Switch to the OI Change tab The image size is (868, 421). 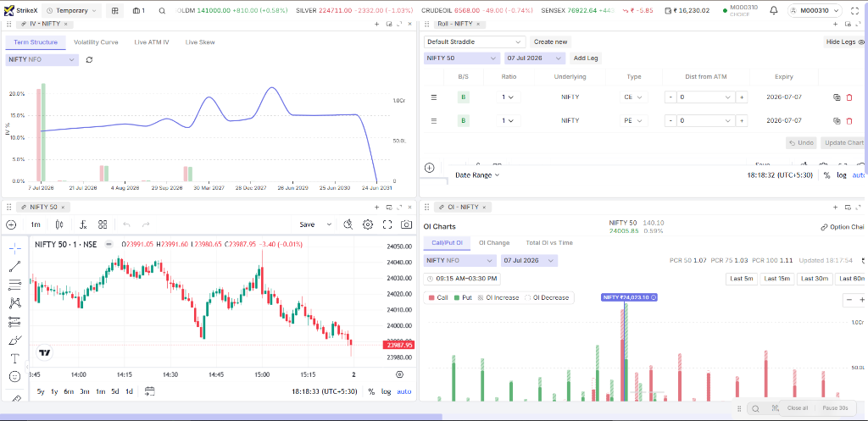tap(494, 243)
